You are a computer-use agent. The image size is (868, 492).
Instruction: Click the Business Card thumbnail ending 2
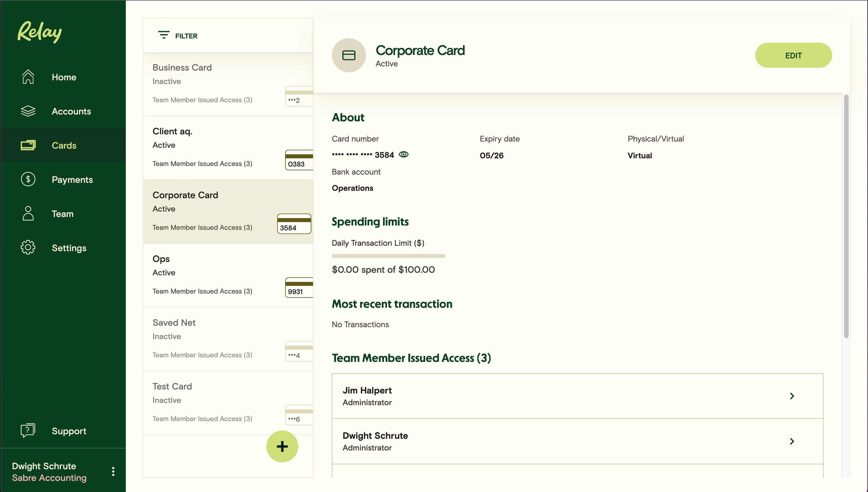pos(299,96)
